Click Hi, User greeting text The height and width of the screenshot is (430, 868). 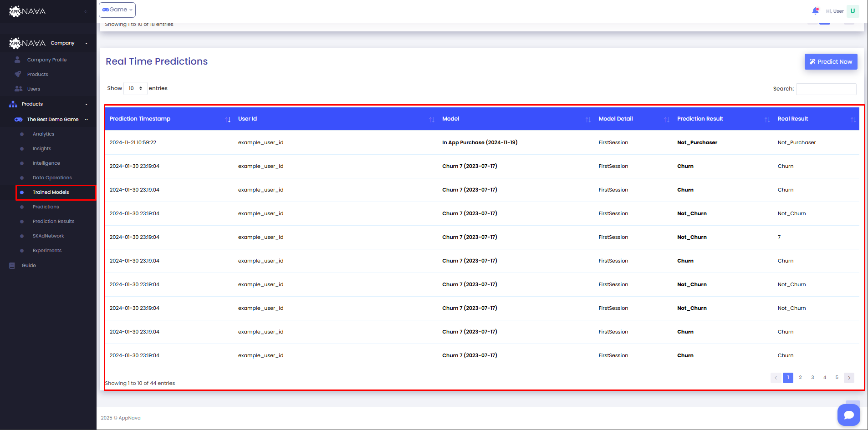click(835, 11)
